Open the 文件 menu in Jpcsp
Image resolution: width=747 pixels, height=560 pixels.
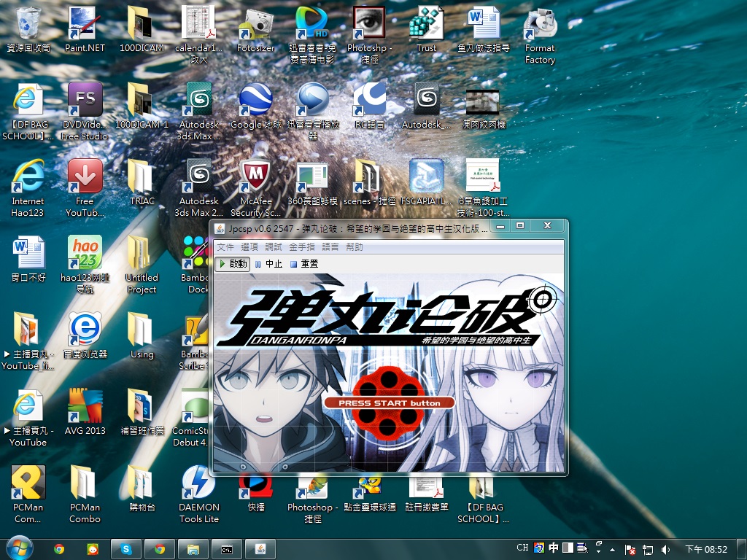(225, 246)
